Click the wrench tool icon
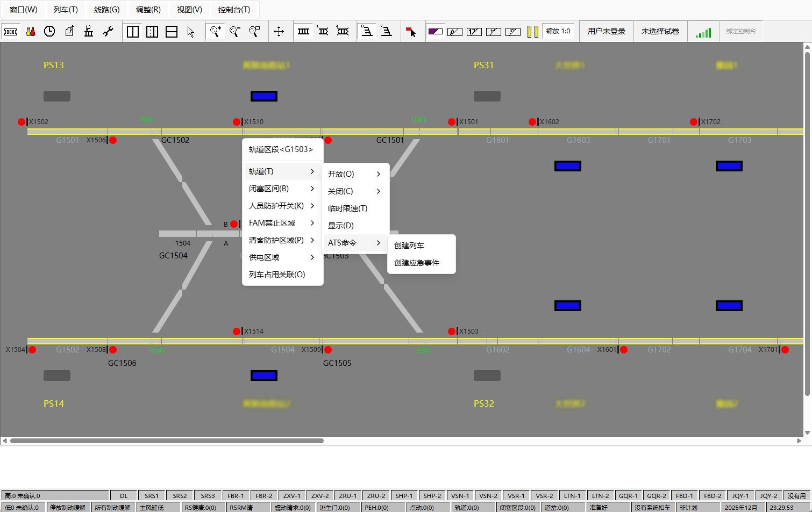 (x=108, y=32)
